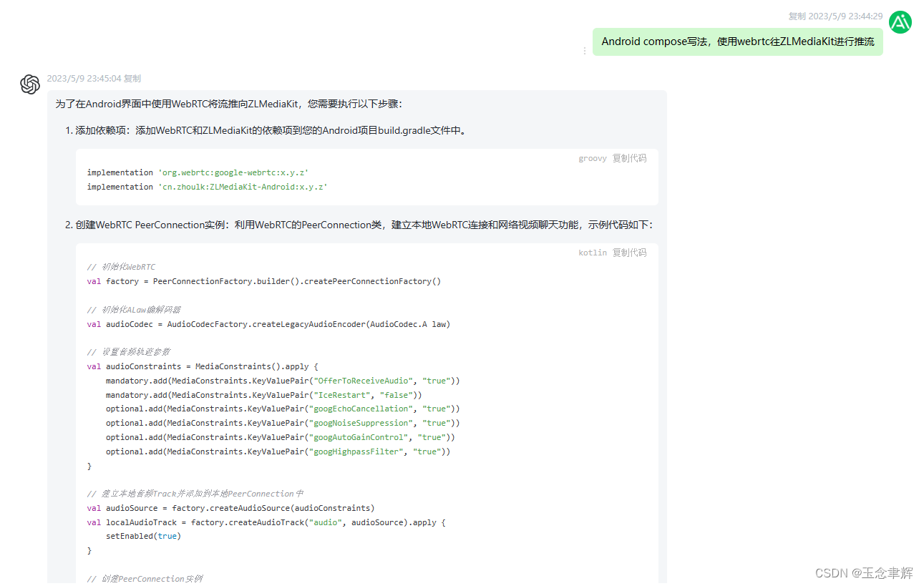
Task: Click the line containing "OfferToReceiveAudio"
Action: 283,381
